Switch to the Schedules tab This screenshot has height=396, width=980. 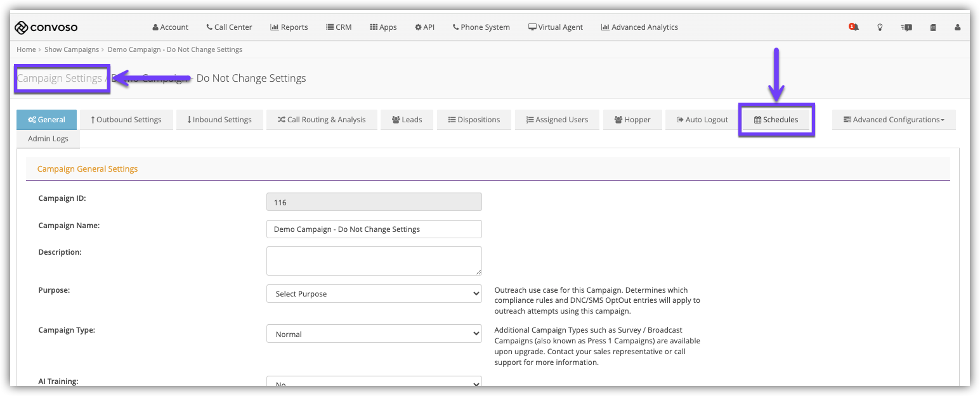point(776,120)
